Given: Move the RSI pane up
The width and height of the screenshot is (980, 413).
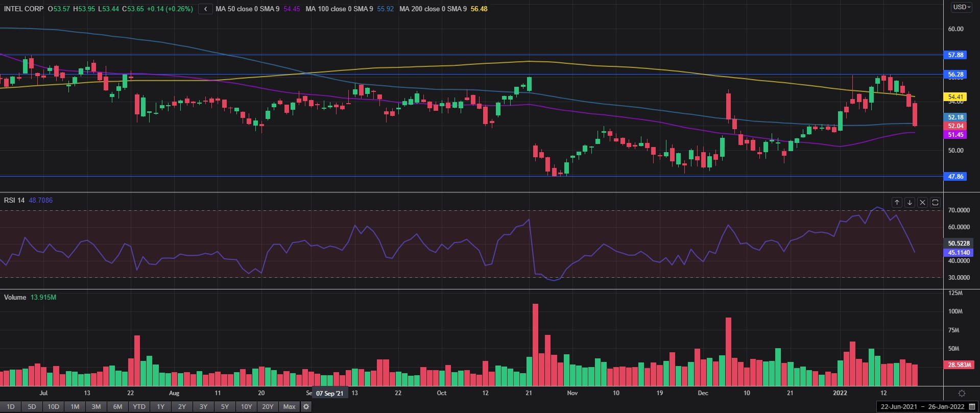Looking at the screenshot, I should tap(897, 203).
